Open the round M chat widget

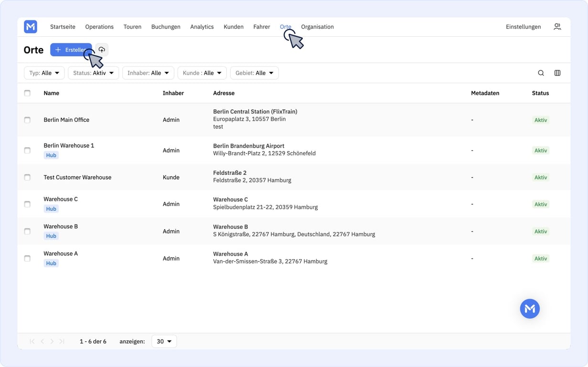pos(530,309)
